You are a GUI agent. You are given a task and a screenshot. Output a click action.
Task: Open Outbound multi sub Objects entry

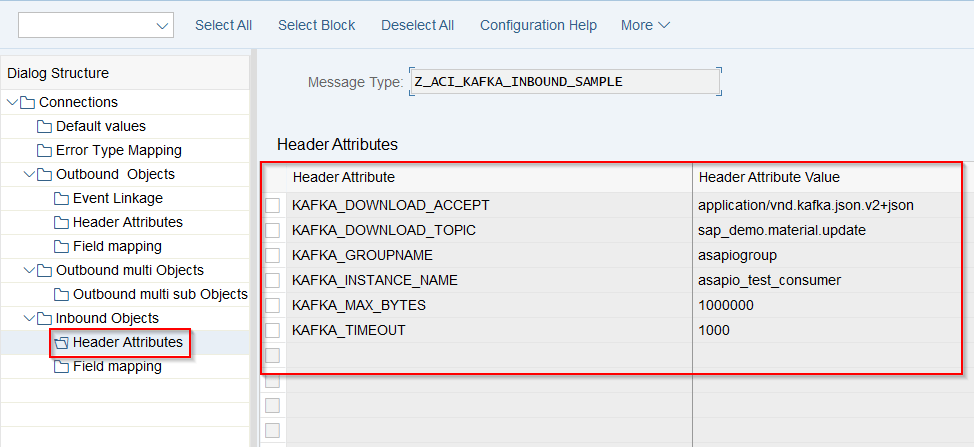160,295
